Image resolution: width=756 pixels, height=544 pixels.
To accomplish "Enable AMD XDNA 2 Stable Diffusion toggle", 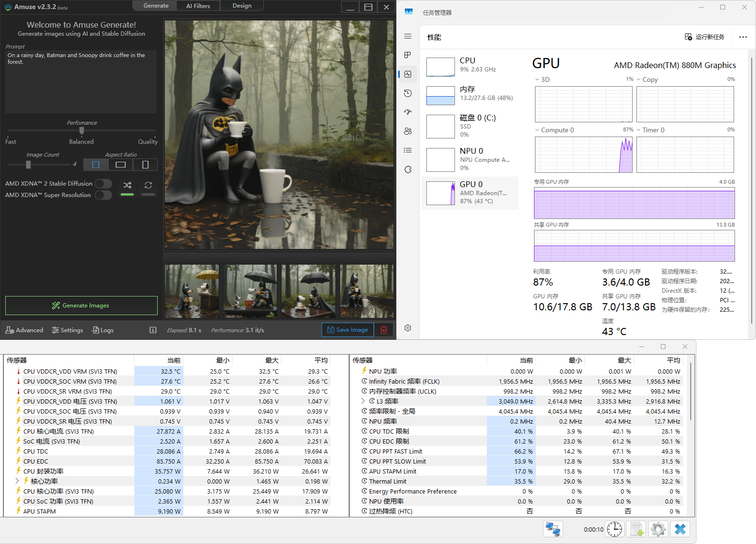I will click(x=103, y=184).
